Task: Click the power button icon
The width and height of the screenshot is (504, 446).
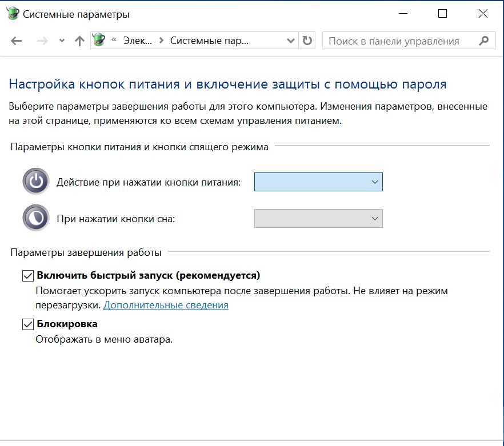Action: (36, 182)
